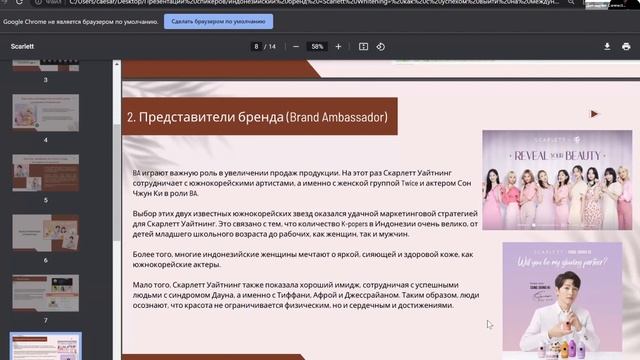Viewport: 640px width, 360px height.
Task: Click the Twice Reveal Your Beauty image
Action: [x=557, y=180]
